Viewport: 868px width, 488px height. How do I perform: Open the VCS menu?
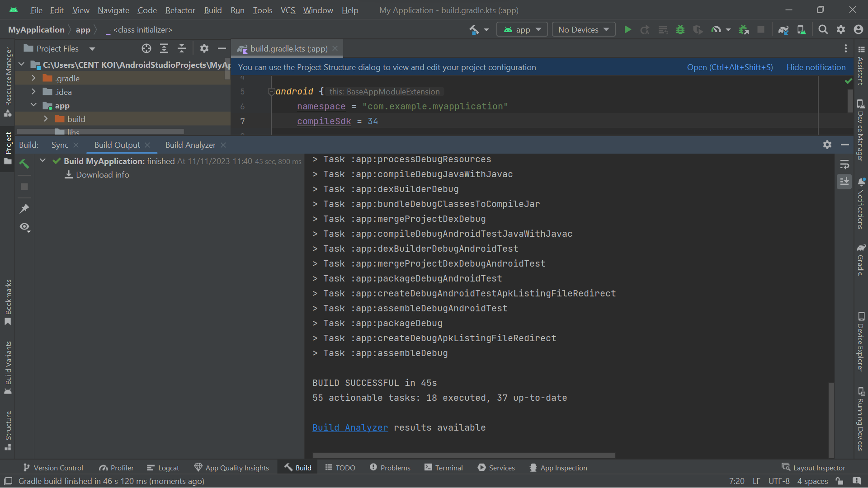pos(288,10)
